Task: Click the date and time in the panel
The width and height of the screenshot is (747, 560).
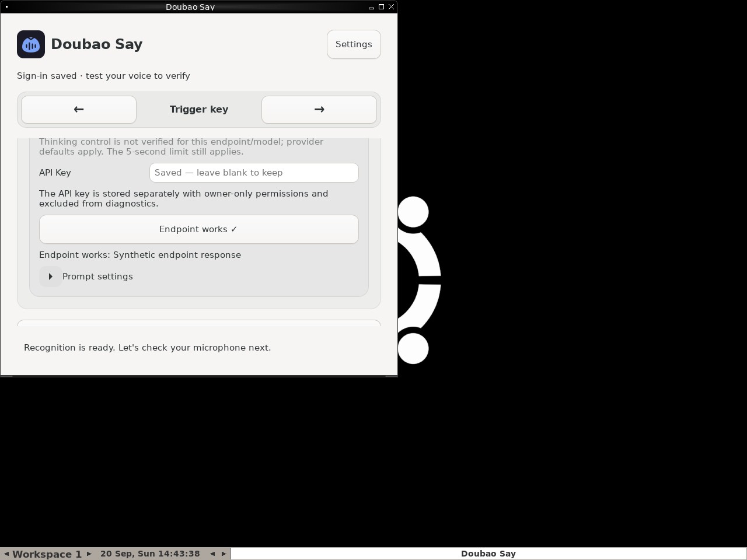Action: [x=150, y=554]
